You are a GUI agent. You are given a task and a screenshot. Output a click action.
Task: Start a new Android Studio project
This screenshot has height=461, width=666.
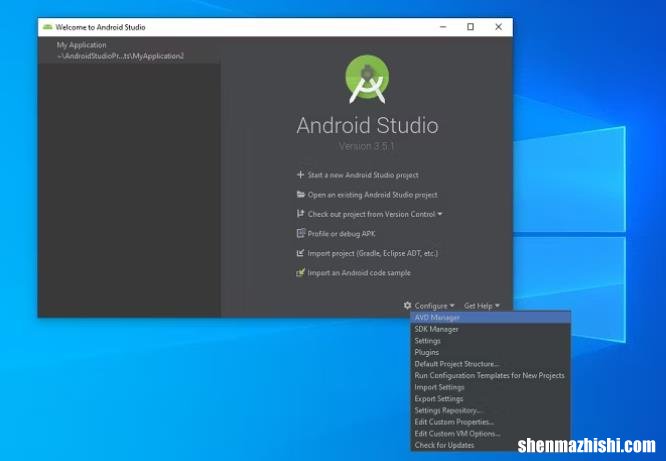pyautogui.click(x=363, y=175)
